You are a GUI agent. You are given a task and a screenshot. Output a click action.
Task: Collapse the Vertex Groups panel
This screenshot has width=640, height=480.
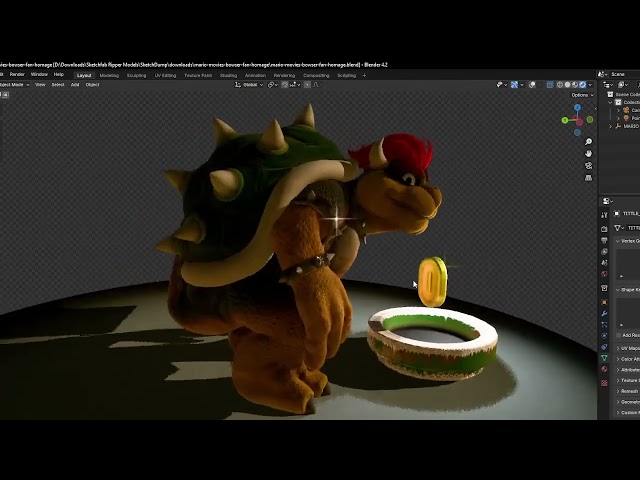(x=618, y=241)
